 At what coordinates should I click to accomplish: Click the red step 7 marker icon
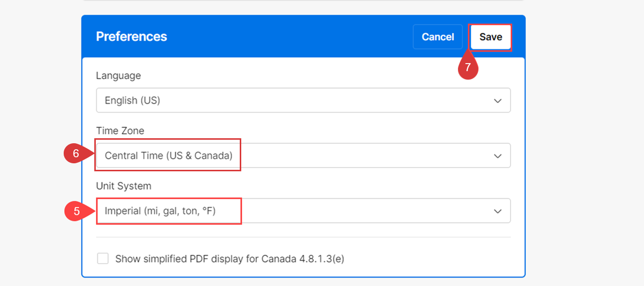point(467,67)
